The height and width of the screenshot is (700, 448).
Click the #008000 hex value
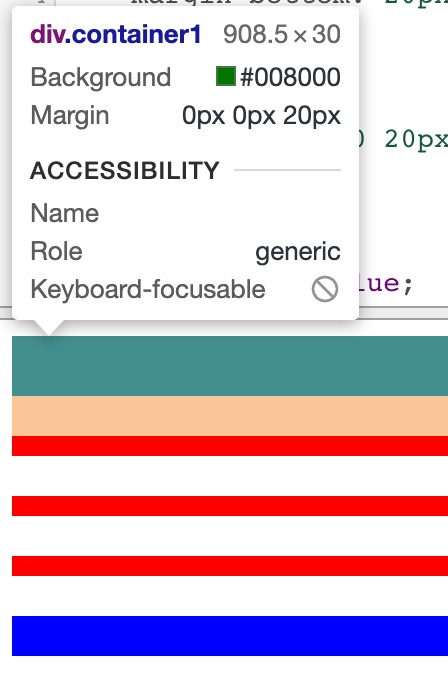click(x=290, y=77)
